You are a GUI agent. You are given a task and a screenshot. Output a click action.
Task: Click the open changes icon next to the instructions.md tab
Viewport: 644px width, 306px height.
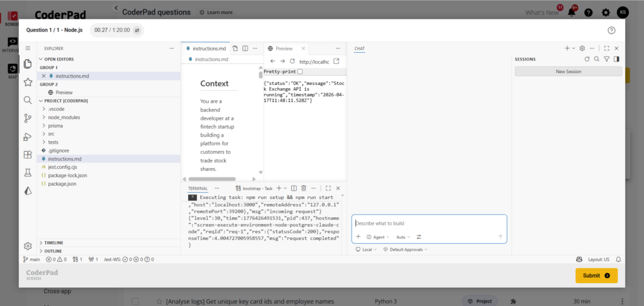point(235,48)
